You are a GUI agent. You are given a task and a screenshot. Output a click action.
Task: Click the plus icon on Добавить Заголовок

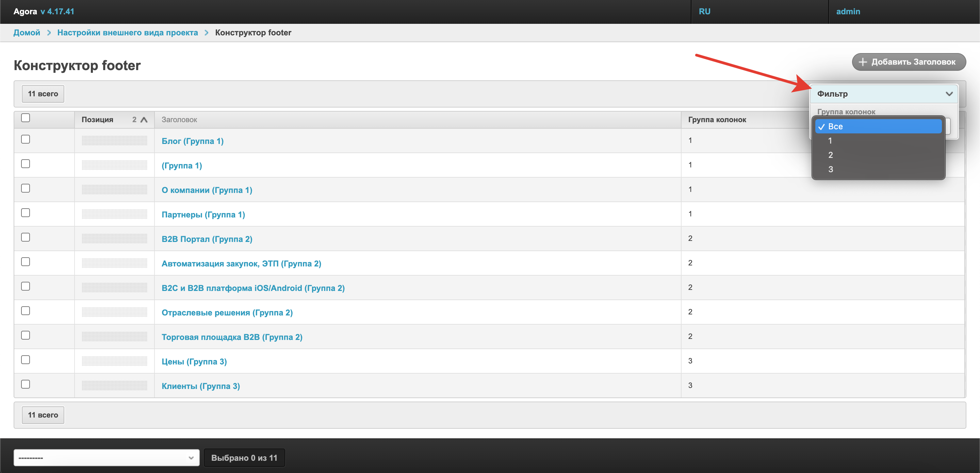point(863,62)
